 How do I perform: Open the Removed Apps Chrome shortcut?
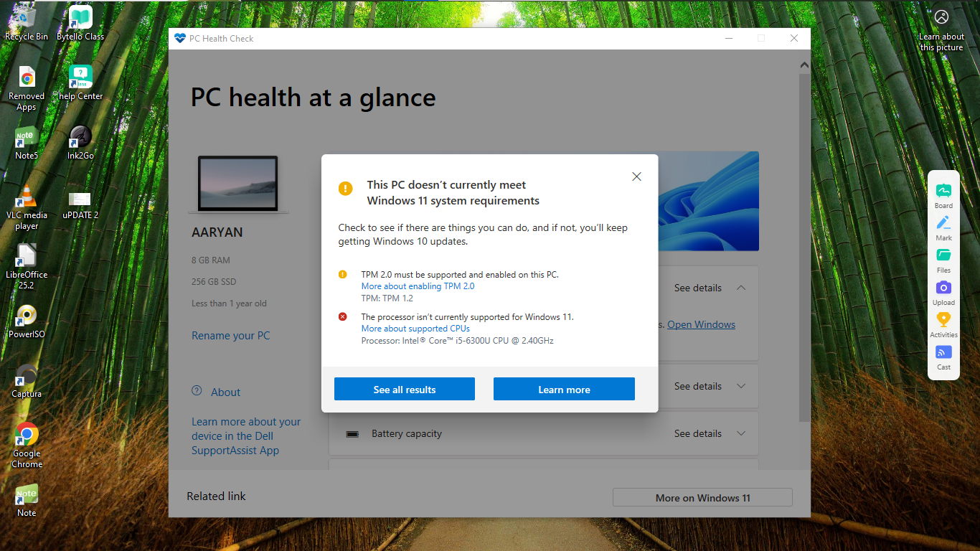click(x=27, y=89)
